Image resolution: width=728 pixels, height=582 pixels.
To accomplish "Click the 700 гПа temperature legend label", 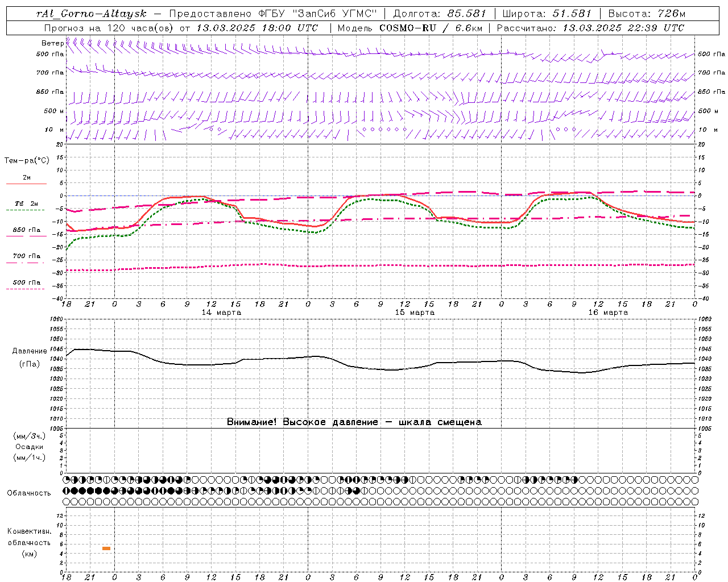I will pos(26,256).
